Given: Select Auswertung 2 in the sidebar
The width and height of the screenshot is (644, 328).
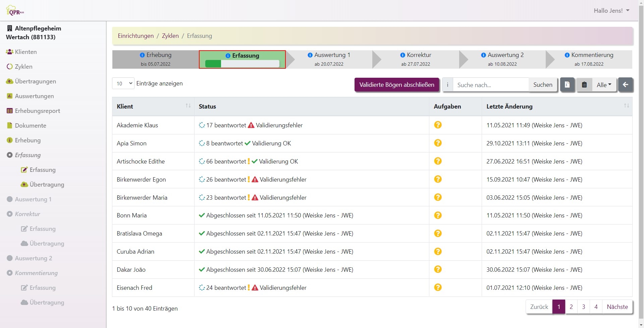Looking at the screenshot, I should coord(29,258).
